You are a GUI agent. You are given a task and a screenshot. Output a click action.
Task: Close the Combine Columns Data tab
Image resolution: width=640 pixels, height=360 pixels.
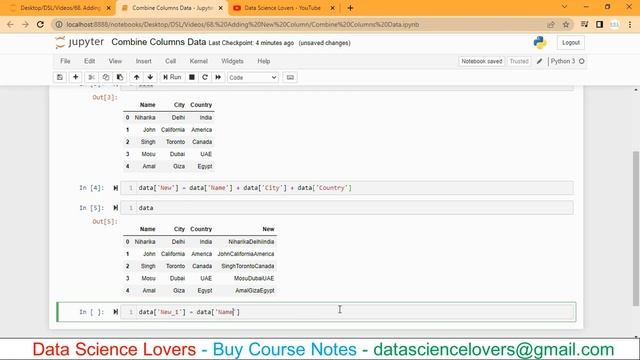click(x=220, y=8)
